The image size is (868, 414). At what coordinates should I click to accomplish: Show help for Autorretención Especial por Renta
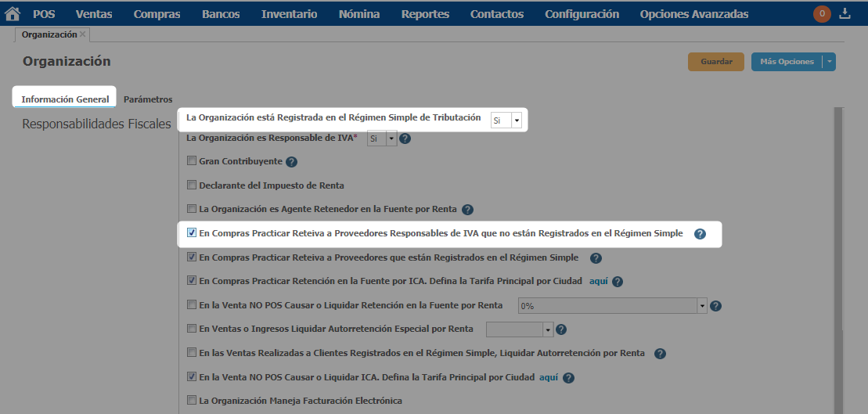pyautogui.click(x=560, y=329)
